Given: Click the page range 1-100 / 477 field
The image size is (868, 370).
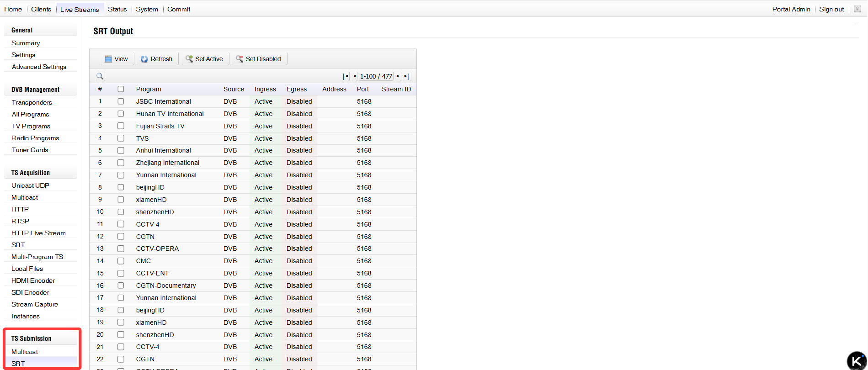Looking at the screenshot, I should click(x=376, y=76).
